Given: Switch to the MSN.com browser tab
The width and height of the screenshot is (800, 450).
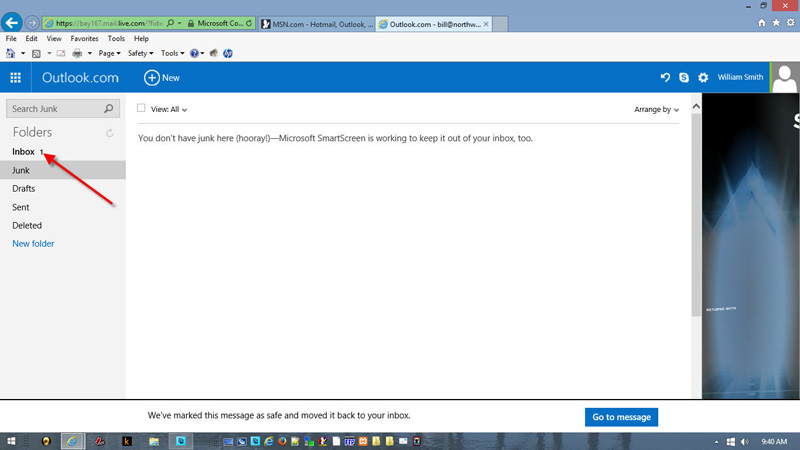Looking at the screenshot, I should coord(317,24).
